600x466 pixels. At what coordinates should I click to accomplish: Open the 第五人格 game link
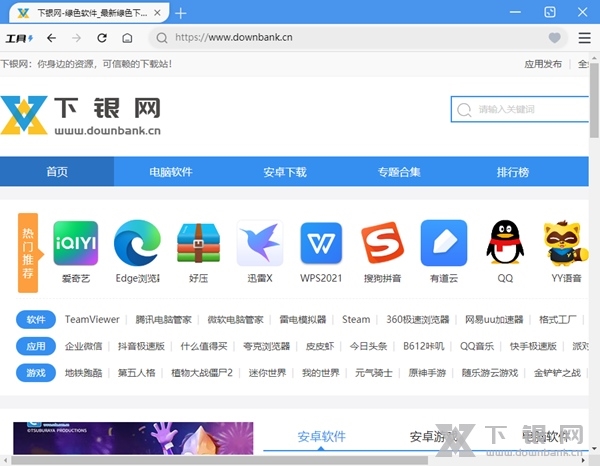pos(137,373)
